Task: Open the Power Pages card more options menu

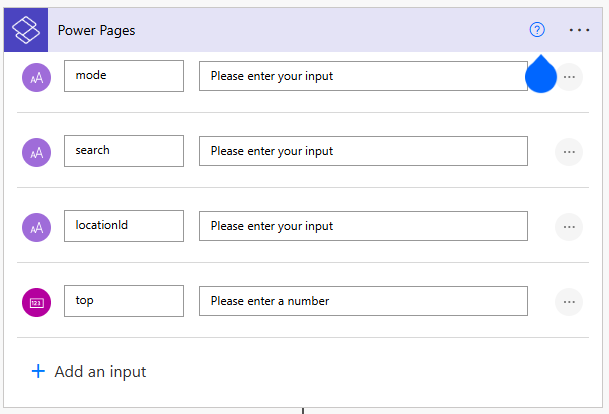Action: tap(579, 30)
